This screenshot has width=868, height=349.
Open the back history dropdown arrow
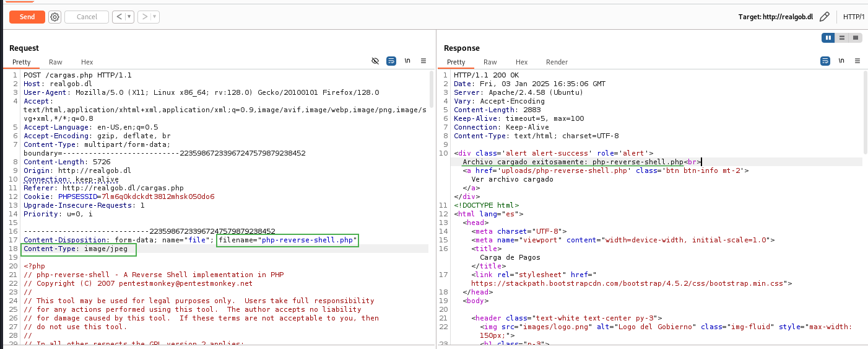click(x=130, y=17)
